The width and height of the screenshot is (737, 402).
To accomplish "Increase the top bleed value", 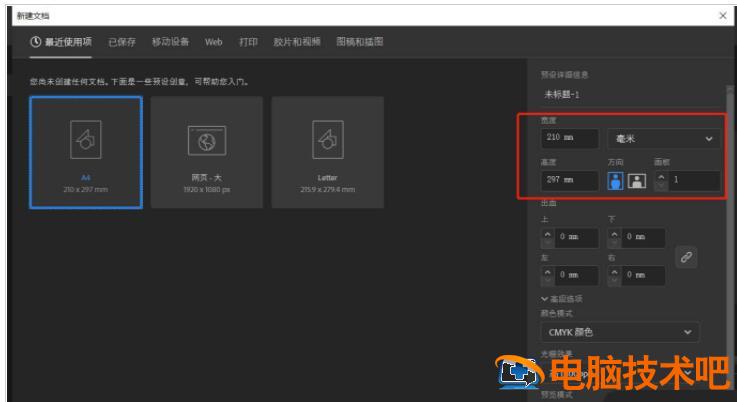I will click(547, 234).
